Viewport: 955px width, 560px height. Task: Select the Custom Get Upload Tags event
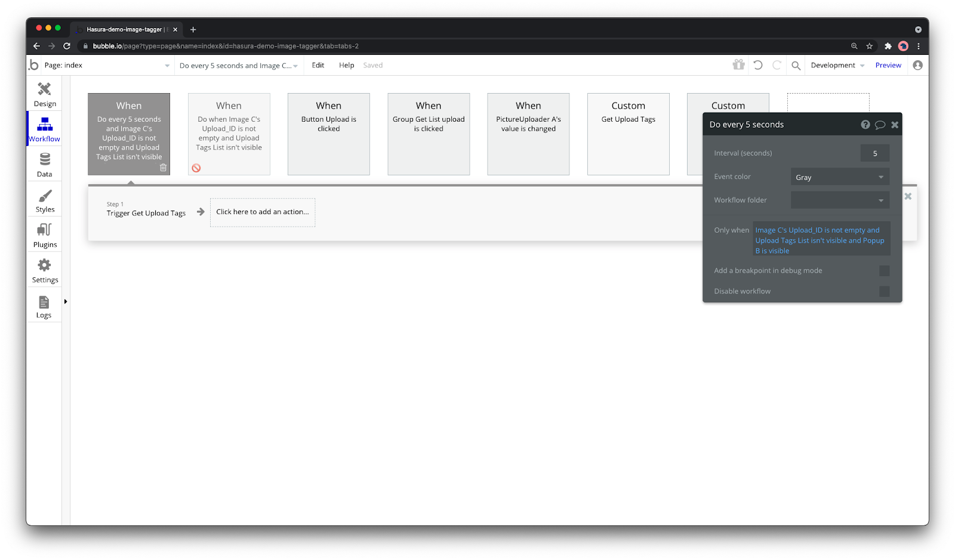(629, 134)
